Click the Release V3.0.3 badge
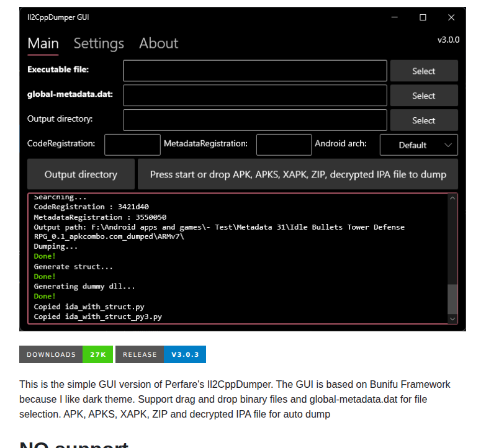The width and height of the screenshot is (486, 448). tap(161, 354)
